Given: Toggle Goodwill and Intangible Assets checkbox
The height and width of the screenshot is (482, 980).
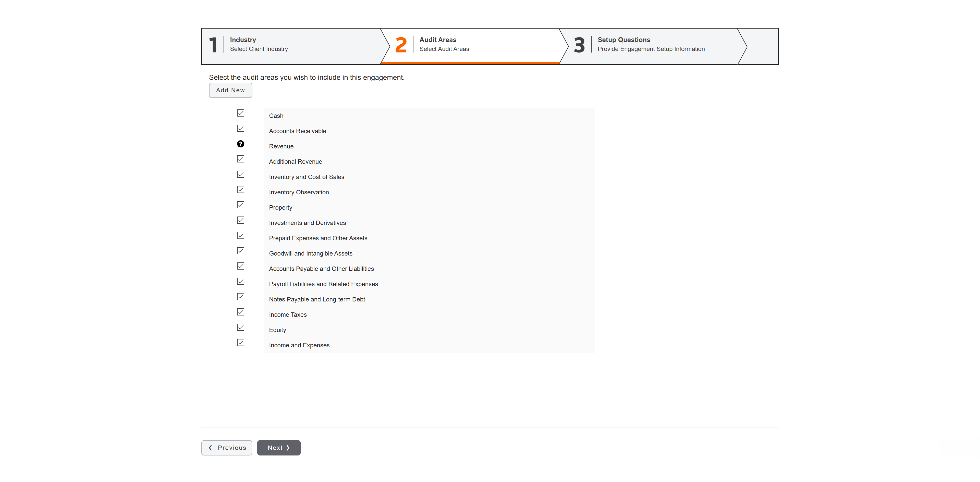Looking at the screenshot, I should [240, 251].
